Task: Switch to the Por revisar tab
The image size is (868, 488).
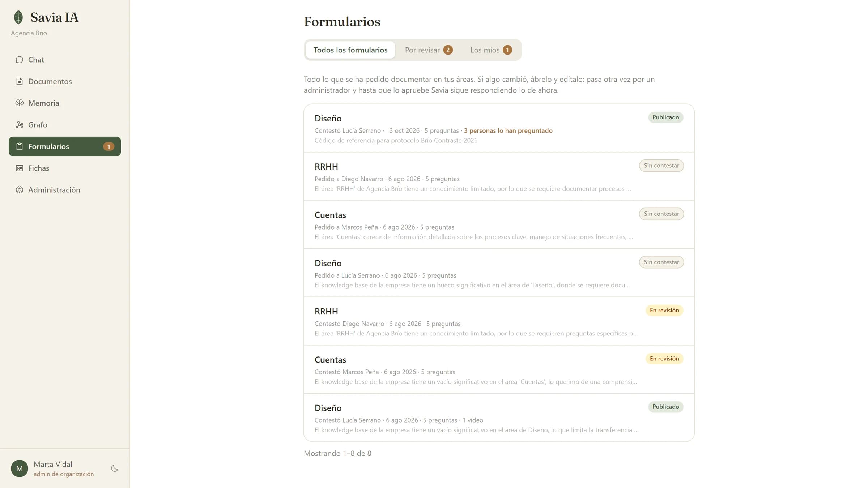Action: point(429,50)
